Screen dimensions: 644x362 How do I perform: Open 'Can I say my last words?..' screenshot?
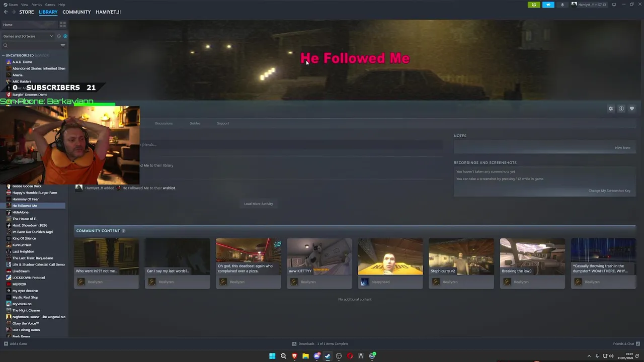(x=177, y=257)
